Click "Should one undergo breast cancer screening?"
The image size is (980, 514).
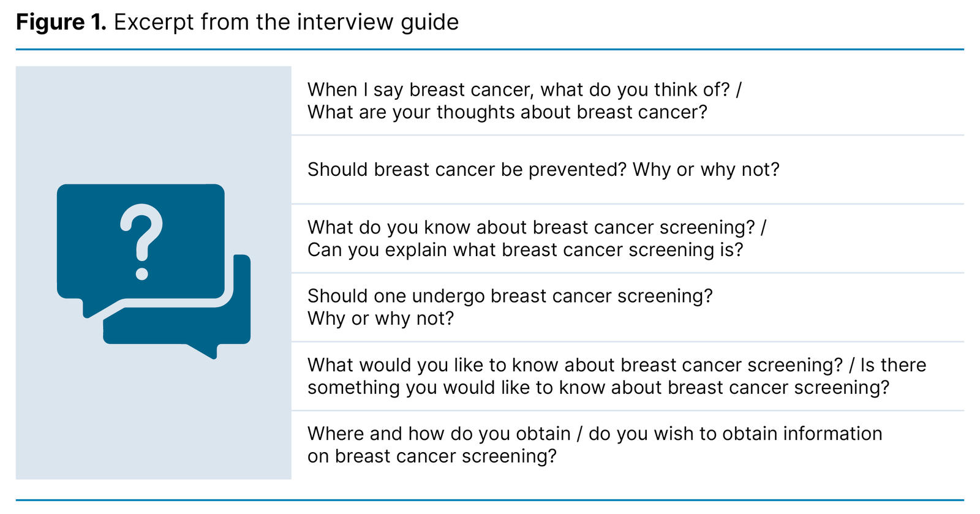coord(510,296)
